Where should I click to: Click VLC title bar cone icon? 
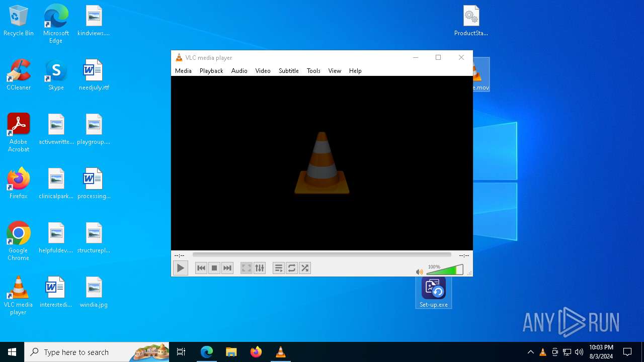[x=179, y=58]
